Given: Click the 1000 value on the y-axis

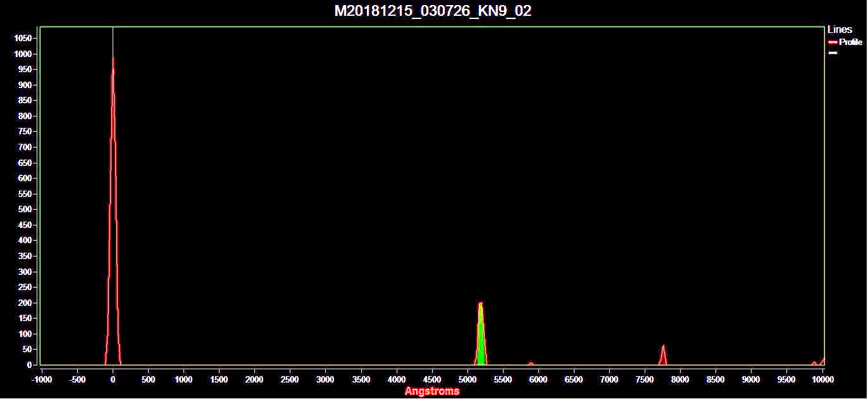Looking at the screenshot, I should click(23, 54).
